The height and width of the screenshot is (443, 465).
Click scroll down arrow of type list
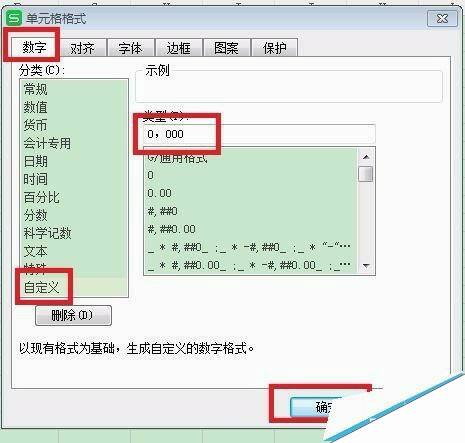click(x=366, y=266)
